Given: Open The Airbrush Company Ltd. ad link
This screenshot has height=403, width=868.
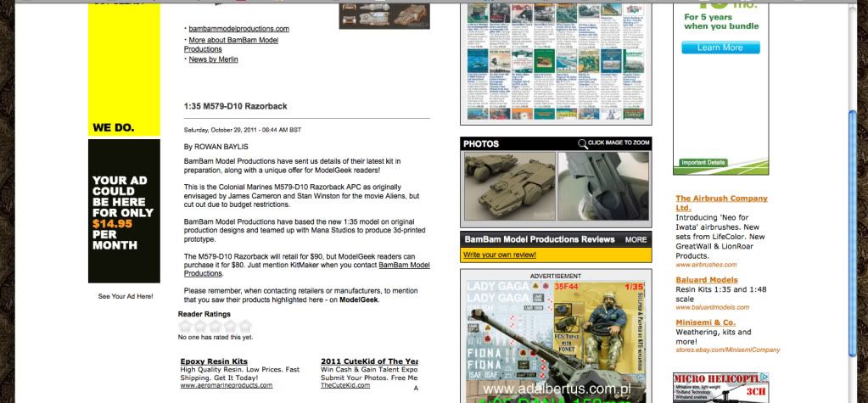Looking at the screenshot, I should pyautogui.click(x=721, y=203).
